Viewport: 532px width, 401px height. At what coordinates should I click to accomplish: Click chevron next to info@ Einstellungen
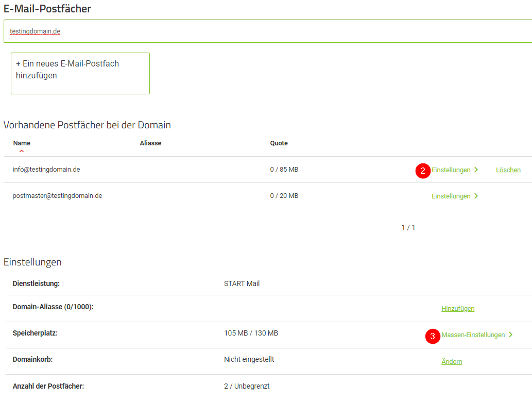476,170
